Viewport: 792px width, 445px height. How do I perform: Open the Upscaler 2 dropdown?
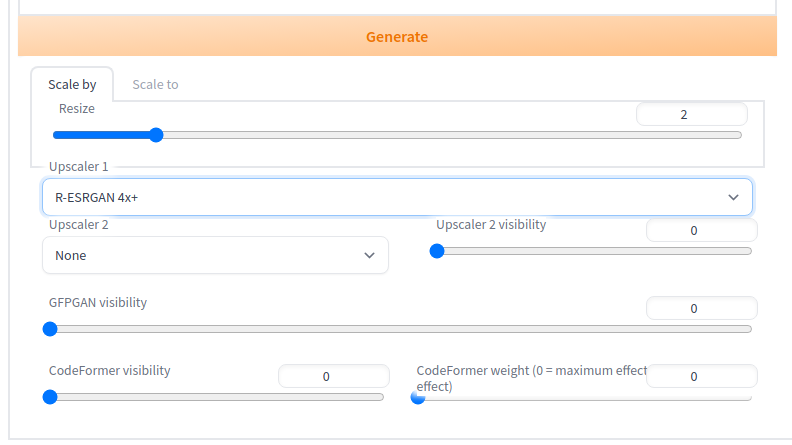click(x=215, y=255)
